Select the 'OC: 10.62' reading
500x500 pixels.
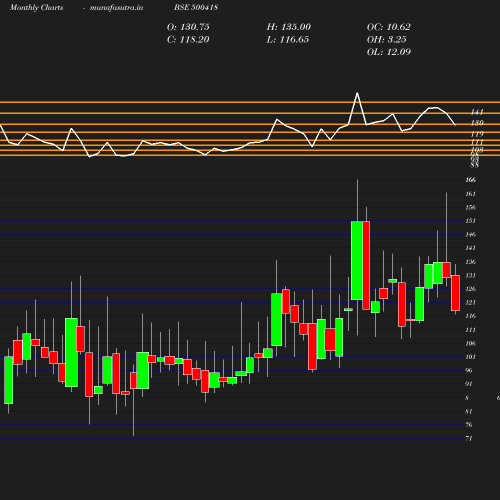[x=389, y=27]
